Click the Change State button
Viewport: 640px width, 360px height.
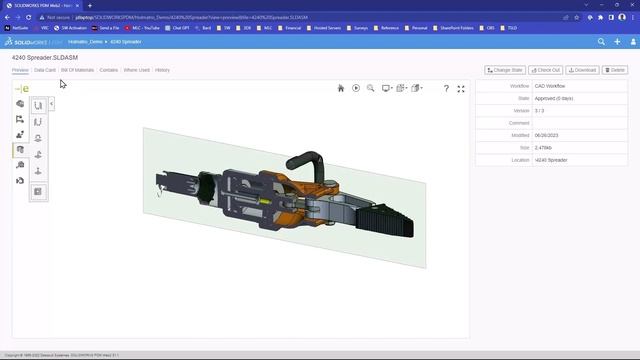(x=504, y=70)
